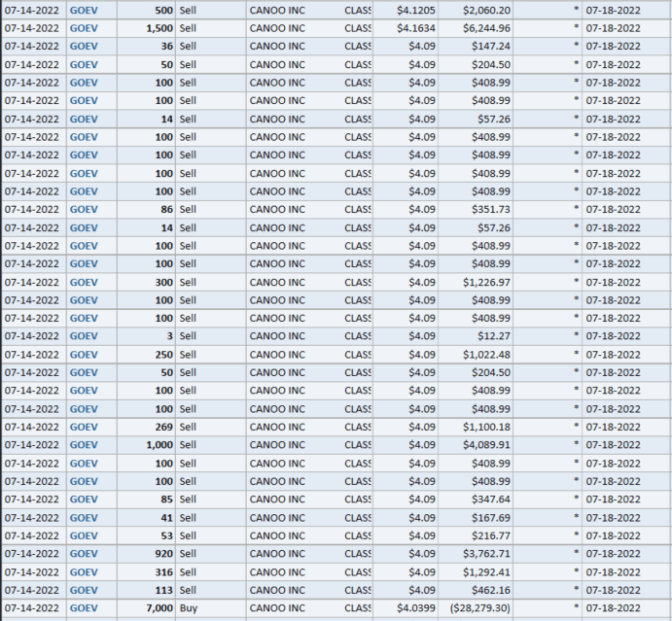The image size is (672, 621).
Task: Open the GOEV link in the 1,500-share row
Action: point(84,28)
